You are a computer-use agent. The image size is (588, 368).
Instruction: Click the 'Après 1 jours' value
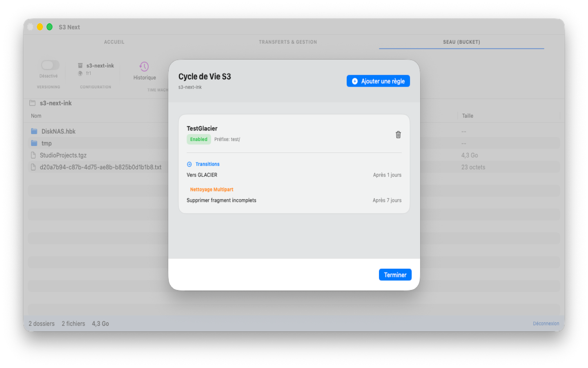pos(387,175)
